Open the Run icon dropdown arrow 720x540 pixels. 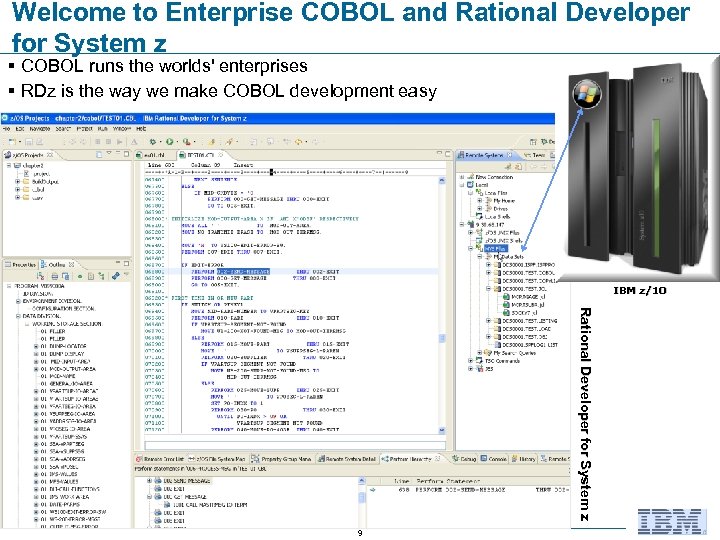coord(177,142)
